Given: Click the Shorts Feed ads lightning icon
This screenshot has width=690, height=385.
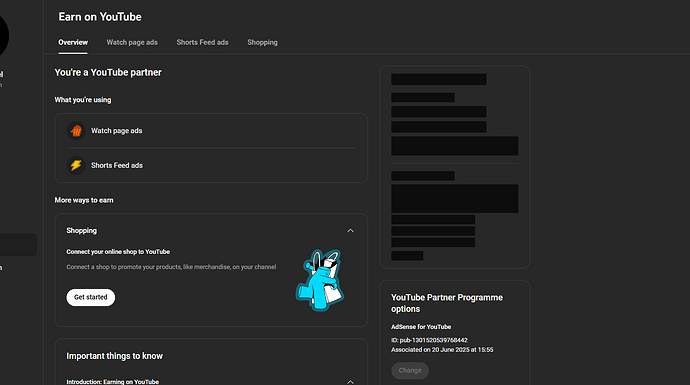Looking at the screenshot, I should [x=76, y=165].
